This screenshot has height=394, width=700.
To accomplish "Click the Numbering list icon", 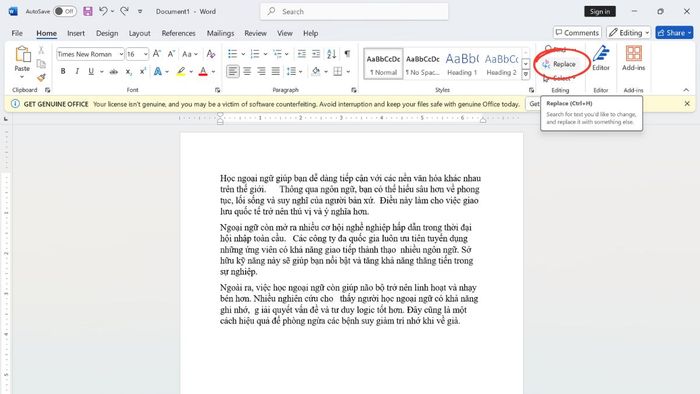I will pyautogui.click(x=255, y=54).
